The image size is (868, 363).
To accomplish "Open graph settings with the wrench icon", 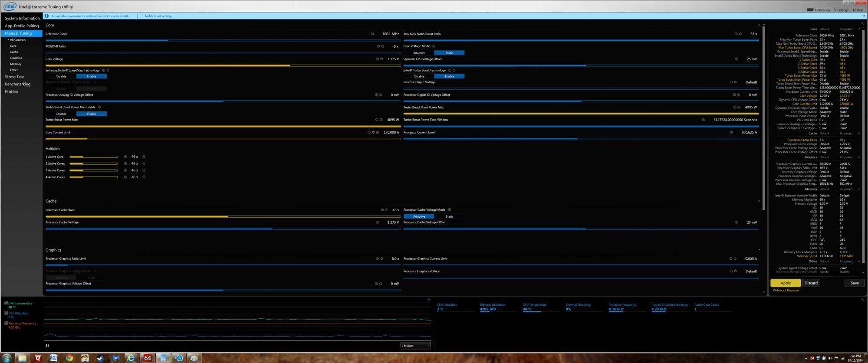I will (x=429, y=300).
